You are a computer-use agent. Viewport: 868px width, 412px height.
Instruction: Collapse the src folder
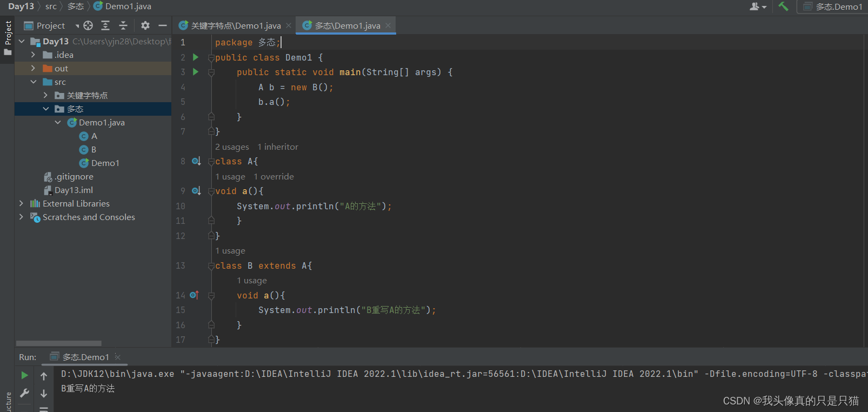click(x=34, y=82)
